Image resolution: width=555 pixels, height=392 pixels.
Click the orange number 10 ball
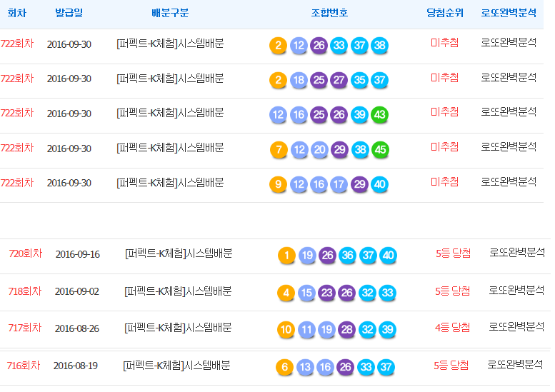(x=286, y=330)
